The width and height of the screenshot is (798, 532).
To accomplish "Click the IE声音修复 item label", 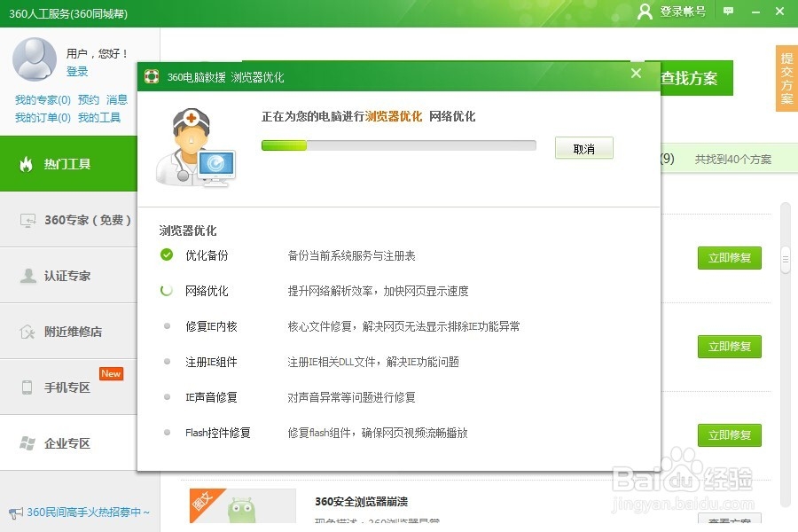I will click(x=211, y=397).
